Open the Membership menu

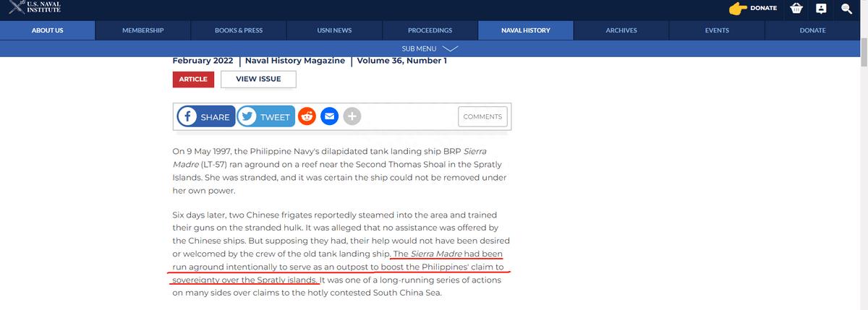pos(142,30)
